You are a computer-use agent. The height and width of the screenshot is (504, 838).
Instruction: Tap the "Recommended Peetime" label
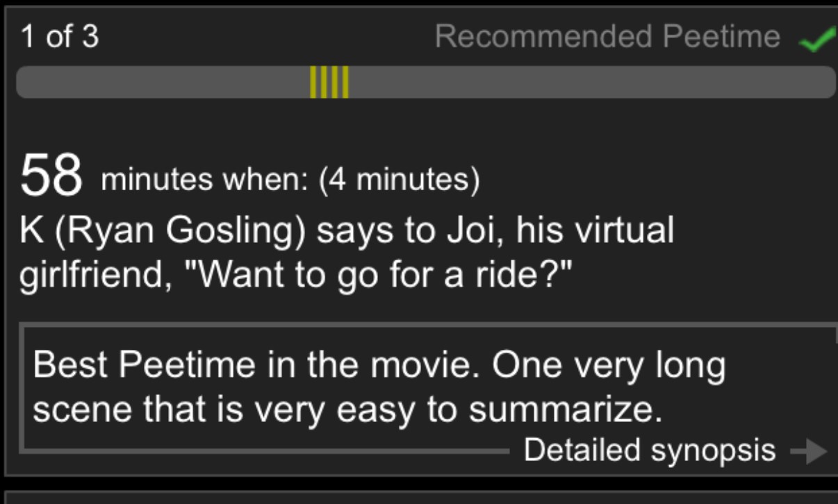607,36
